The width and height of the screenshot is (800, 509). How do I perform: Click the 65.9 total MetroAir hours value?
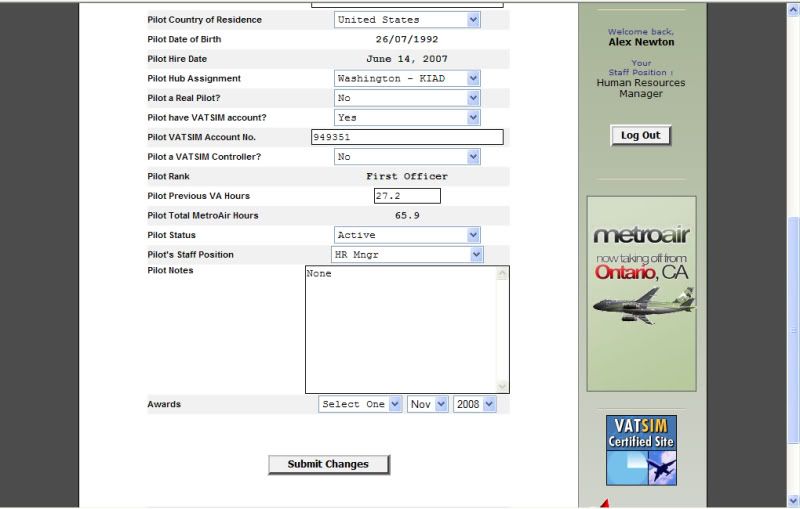click(x=407, y=216)
